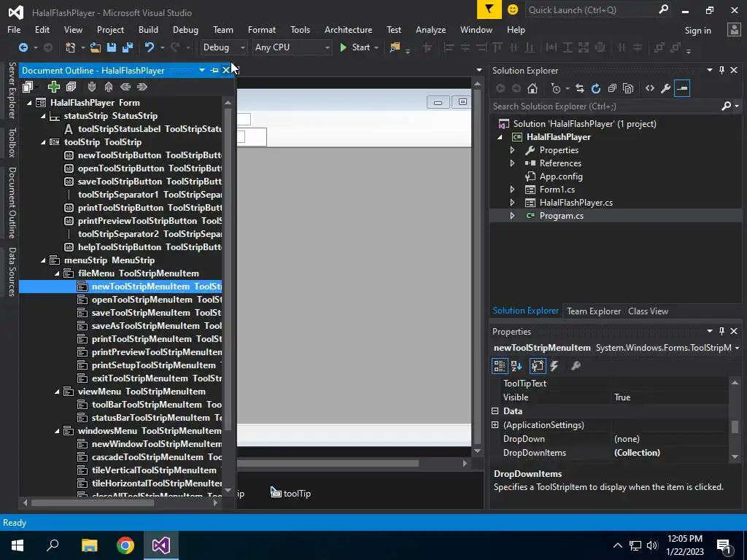Move selected item up in Document Outline
This screenshot has width=747, height=560.
point(109,87)
